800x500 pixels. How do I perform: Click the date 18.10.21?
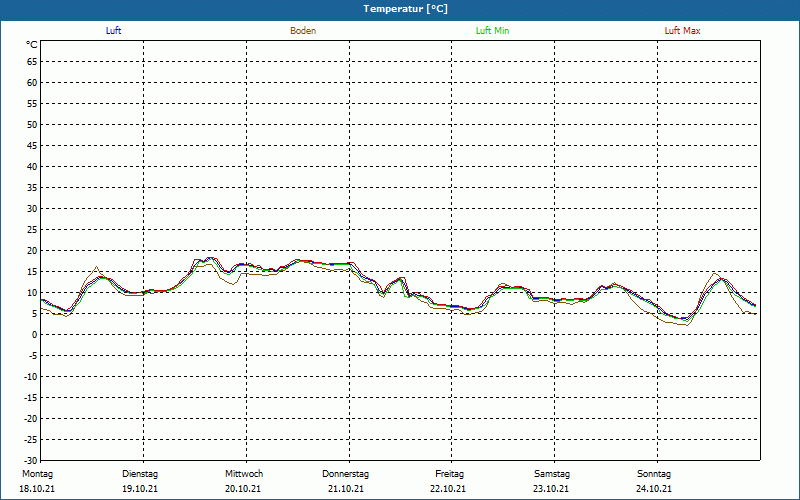[x=37, y=489]
